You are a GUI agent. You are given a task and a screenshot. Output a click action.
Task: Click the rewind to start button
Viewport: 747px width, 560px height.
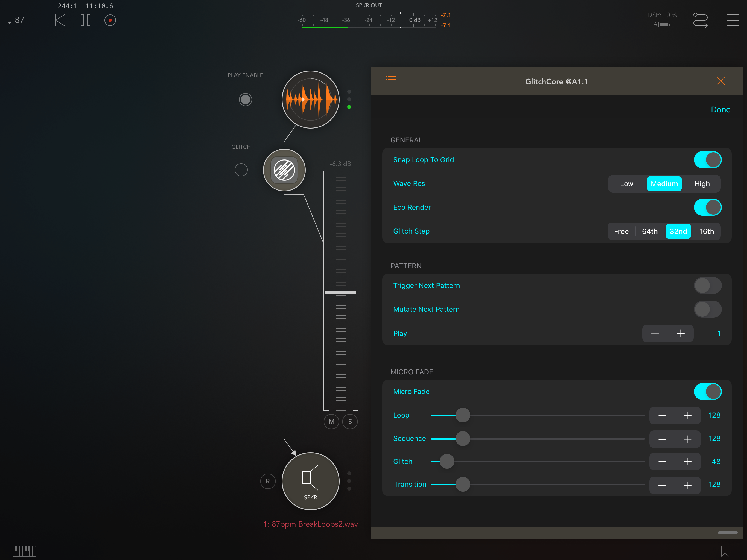pos(60,20)
